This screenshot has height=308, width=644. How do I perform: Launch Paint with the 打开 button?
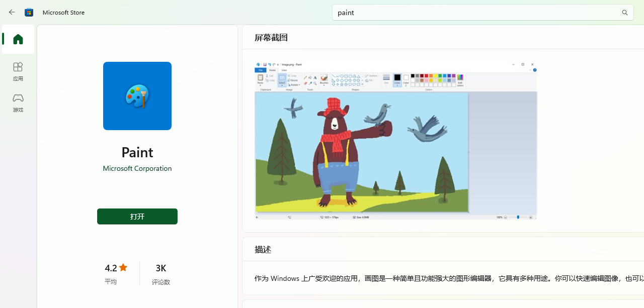point(137,217)
